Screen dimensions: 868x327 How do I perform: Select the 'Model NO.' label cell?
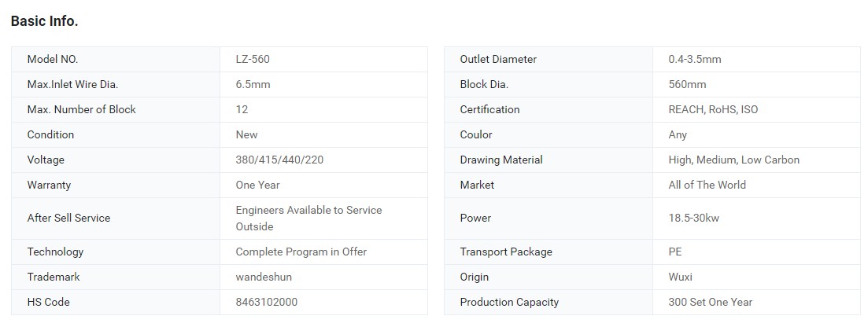pos(116,59)
